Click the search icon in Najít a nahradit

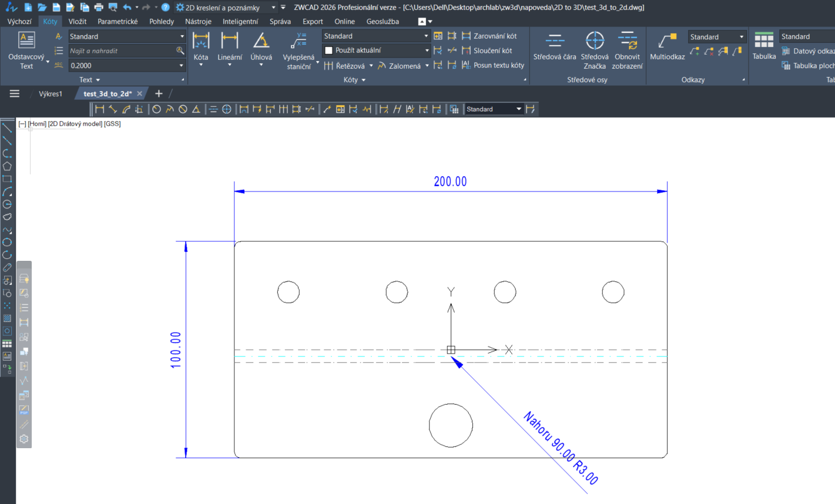click(x=180, y=51)
